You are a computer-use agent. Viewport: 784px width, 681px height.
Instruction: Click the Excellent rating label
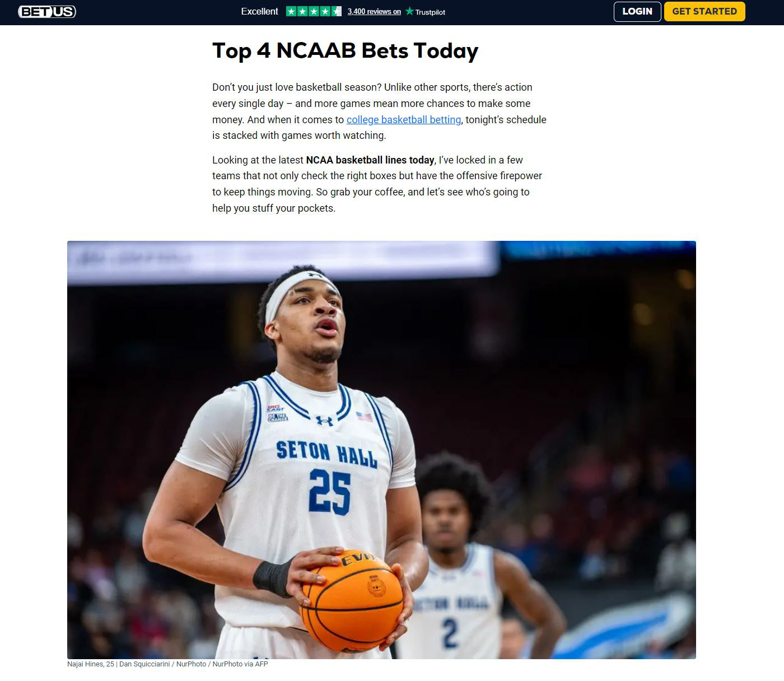point(259,11)
